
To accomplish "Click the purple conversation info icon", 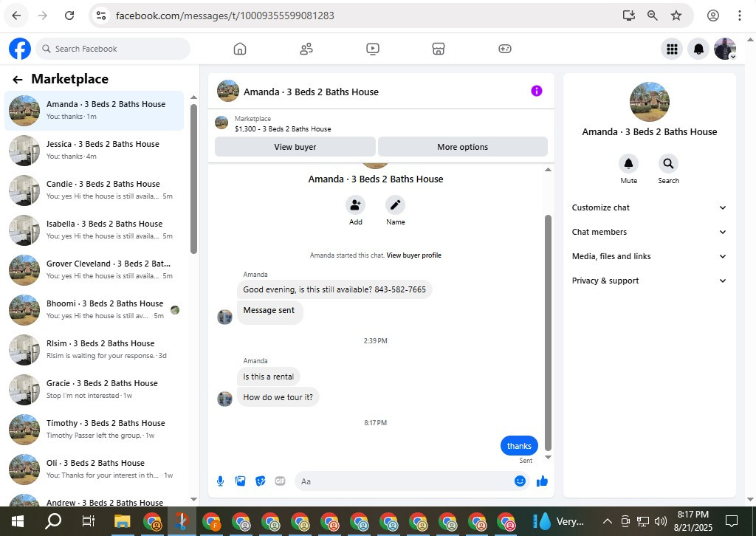I will tap(537, 91).
